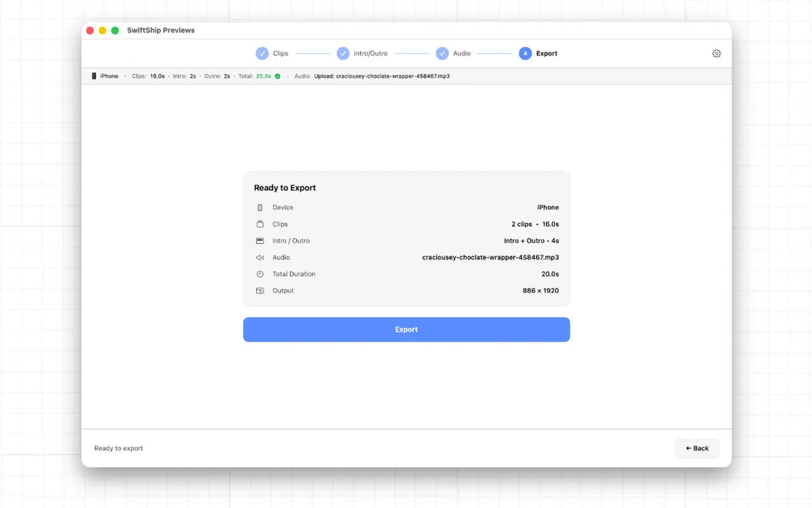Click the audio filename in the summary card

click(491, 257)
